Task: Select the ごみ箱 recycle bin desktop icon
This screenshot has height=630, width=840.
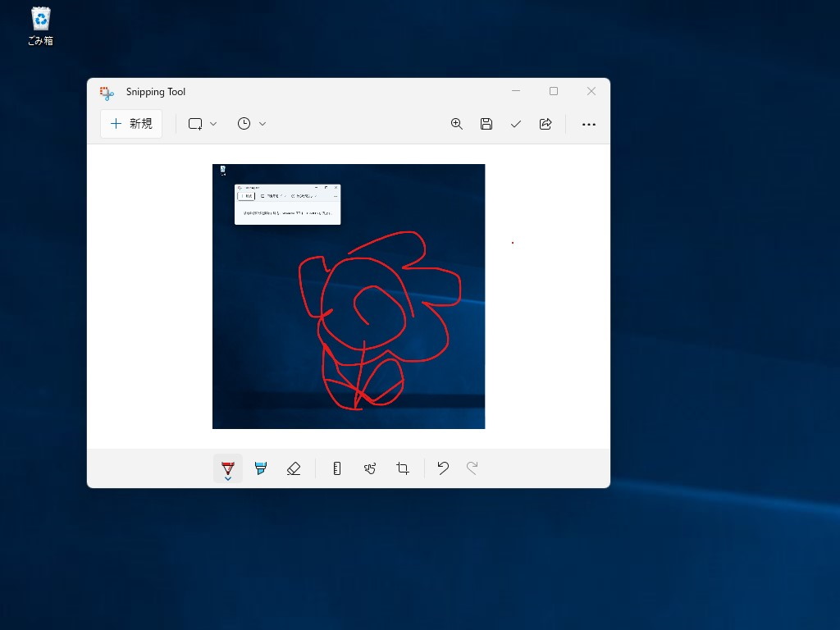Action: pyautogui.click(x=41, y=26)
